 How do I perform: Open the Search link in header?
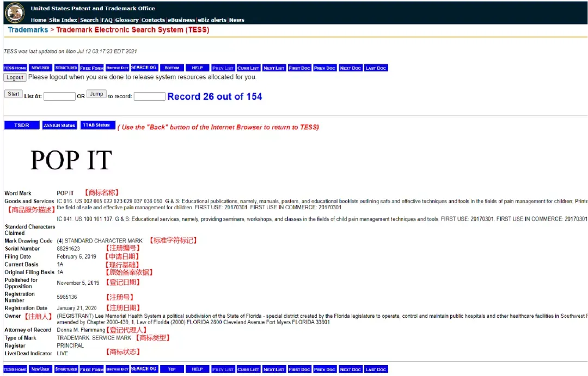(x=89, y=20)
